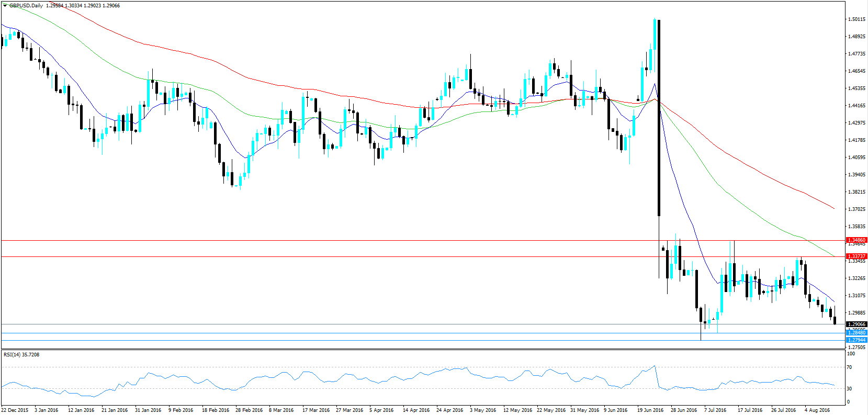The height and width of the screenshot is (415, 868).
Task: Click the 4 Aug 2016 date label
Action: pos(817,410)
